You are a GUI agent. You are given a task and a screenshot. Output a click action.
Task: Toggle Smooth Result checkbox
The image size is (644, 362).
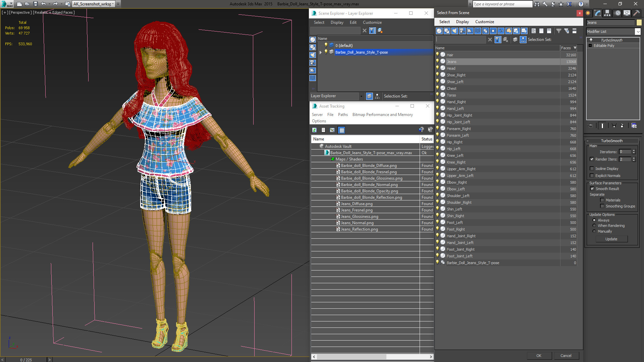point(592,189)
